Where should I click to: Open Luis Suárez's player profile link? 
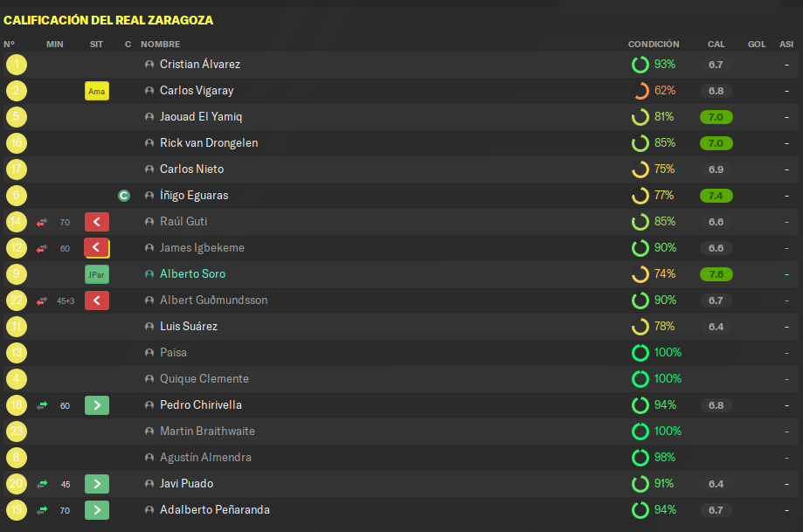pyautogui.click(x=189, y=326)
